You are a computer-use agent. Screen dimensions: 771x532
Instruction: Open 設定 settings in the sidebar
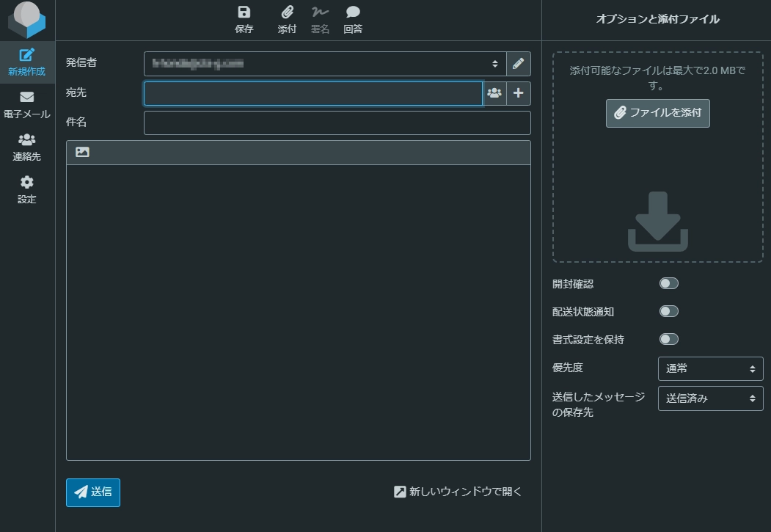coord(27,190)
